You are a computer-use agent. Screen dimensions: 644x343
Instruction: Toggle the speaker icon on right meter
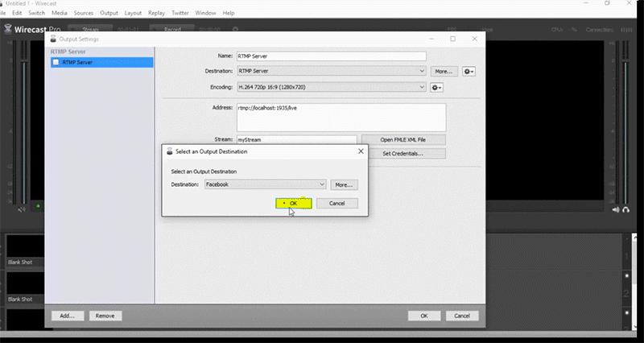coord(616,209)
